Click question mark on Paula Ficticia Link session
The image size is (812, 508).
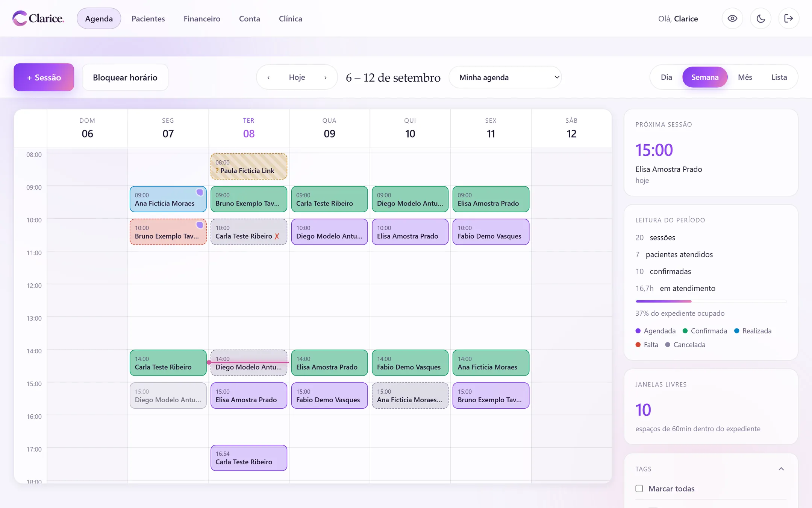pos(217,171)
